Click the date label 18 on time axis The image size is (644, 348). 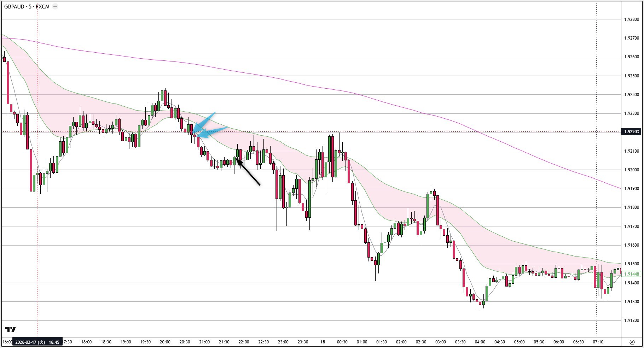click(322, 342)
